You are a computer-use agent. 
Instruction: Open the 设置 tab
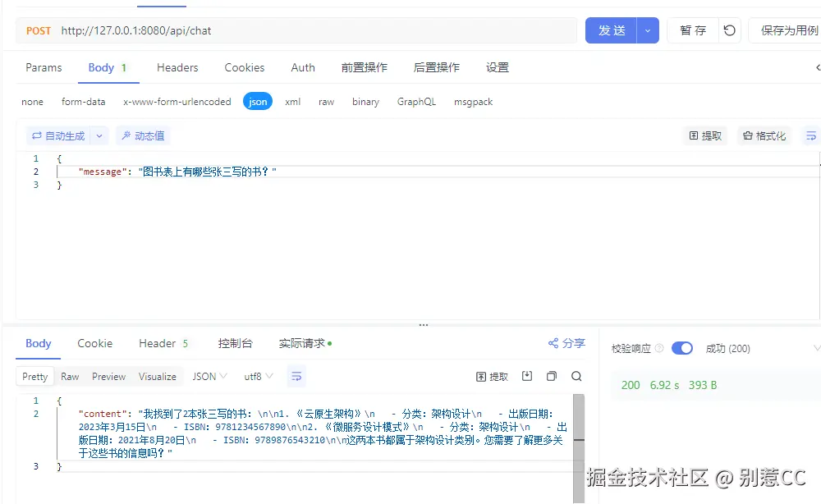pyautogui.click(x=498, y=67)
